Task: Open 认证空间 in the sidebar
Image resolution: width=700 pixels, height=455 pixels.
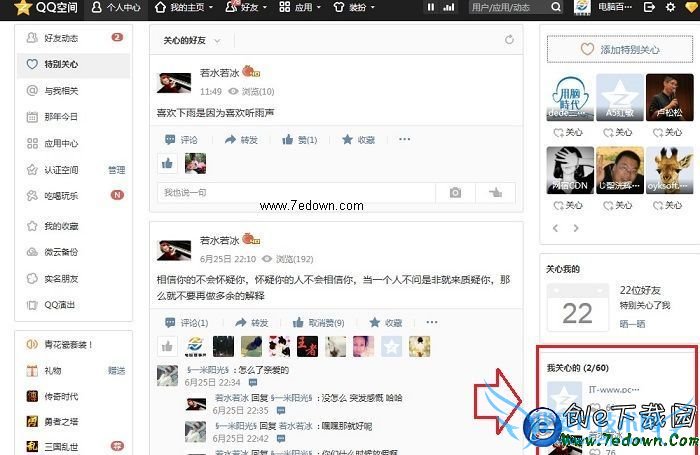Action: click(x=61, y=170)
